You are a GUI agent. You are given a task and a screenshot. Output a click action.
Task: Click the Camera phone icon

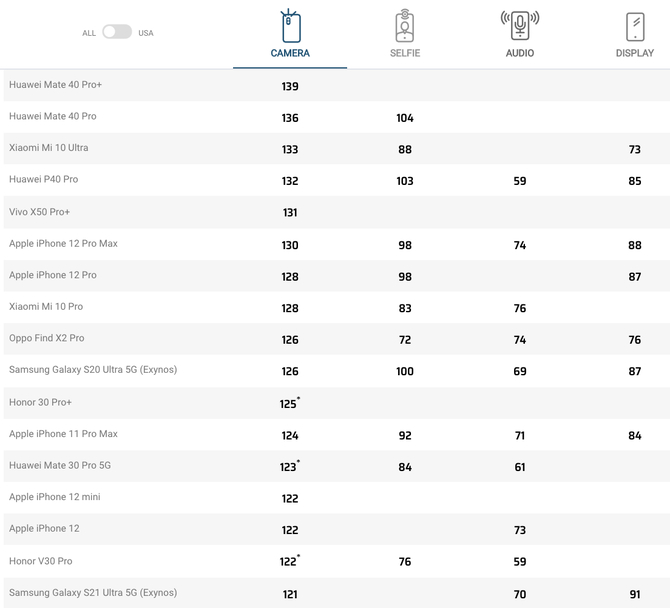[x=290, y=26]
